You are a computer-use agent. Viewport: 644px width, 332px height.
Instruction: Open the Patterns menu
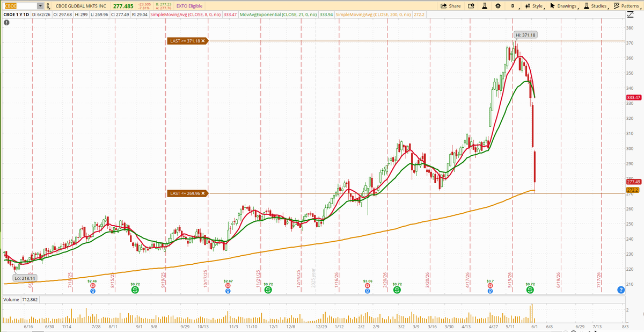(x=626, y=6)
